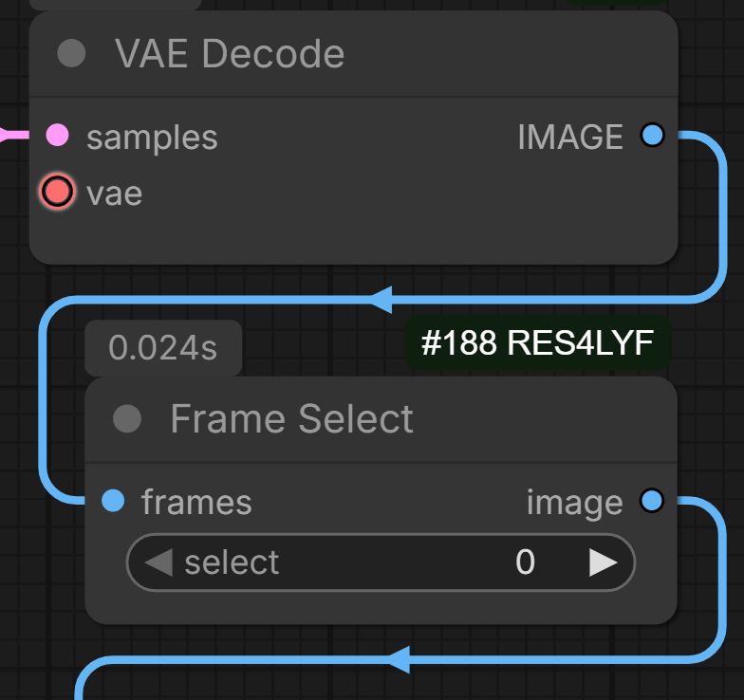Click the IMAGE output label
Viewport: 744px width, 700px height.
(x=570, y=137)
